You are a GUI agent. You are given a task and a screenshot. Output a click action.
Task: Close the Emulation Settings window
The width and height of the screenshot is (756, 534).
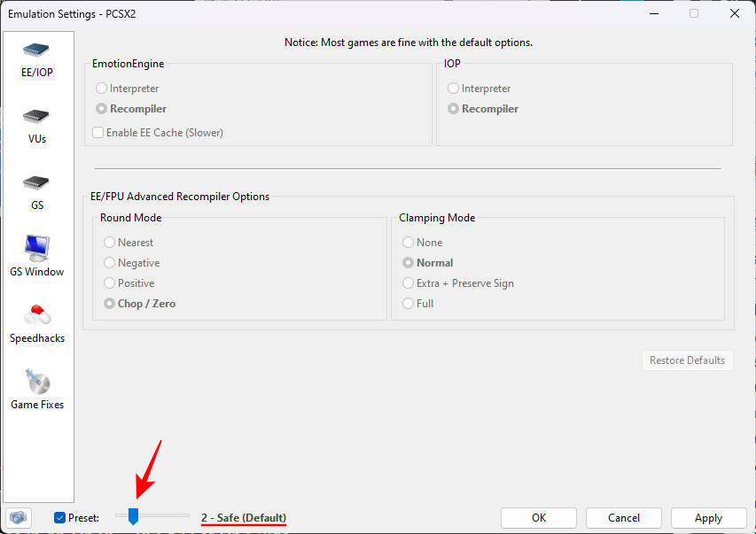pos(735,13)
